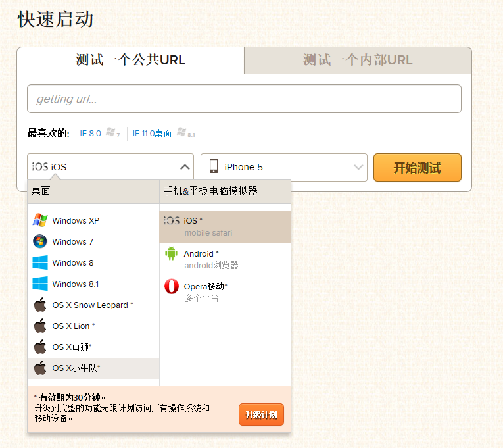Click the Apple icon beside OS X Snow Leopard
This screenshot has height=448, width=503.
click(40, 305)
